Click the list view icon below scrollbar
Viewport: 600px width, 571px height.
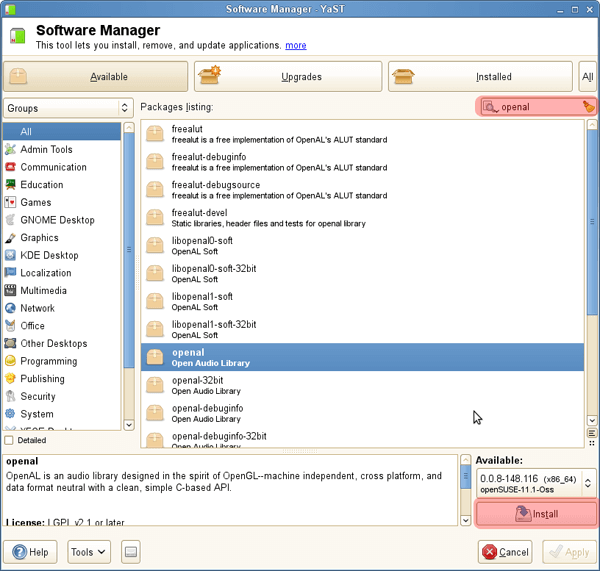point(592,433)
